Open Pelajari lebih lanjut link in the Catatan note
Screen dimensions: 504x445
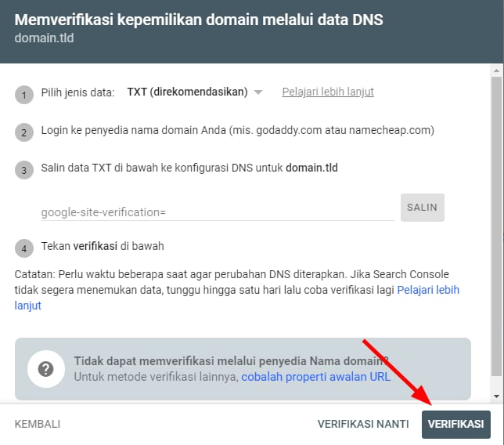click(x=428, y=290)
